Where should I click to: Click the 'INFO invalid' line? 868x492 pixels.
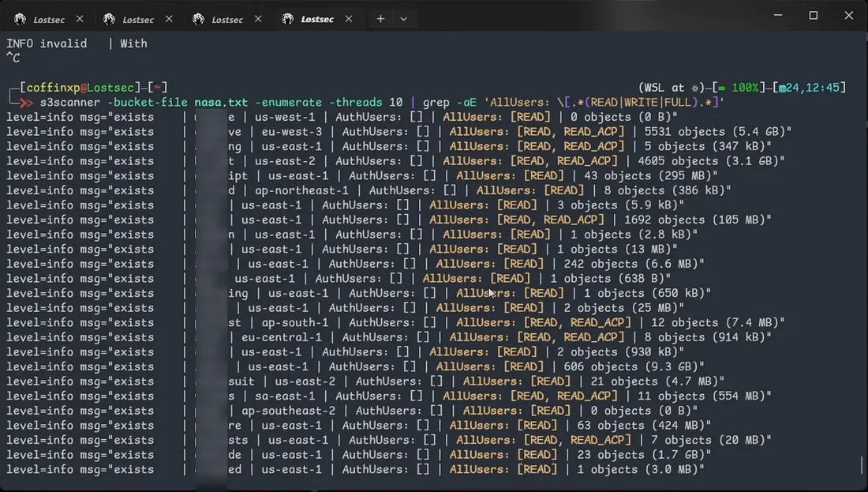point(77,43)
